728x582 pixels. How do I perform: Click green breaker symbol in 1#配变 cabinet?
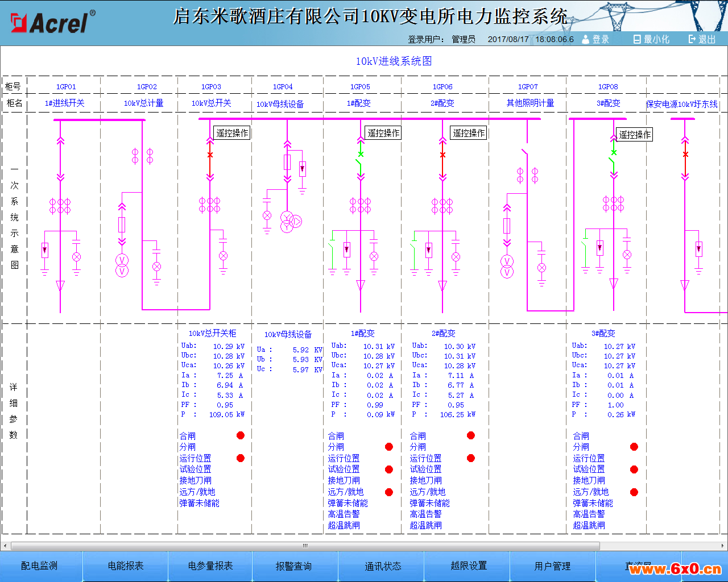pos(360,160)
